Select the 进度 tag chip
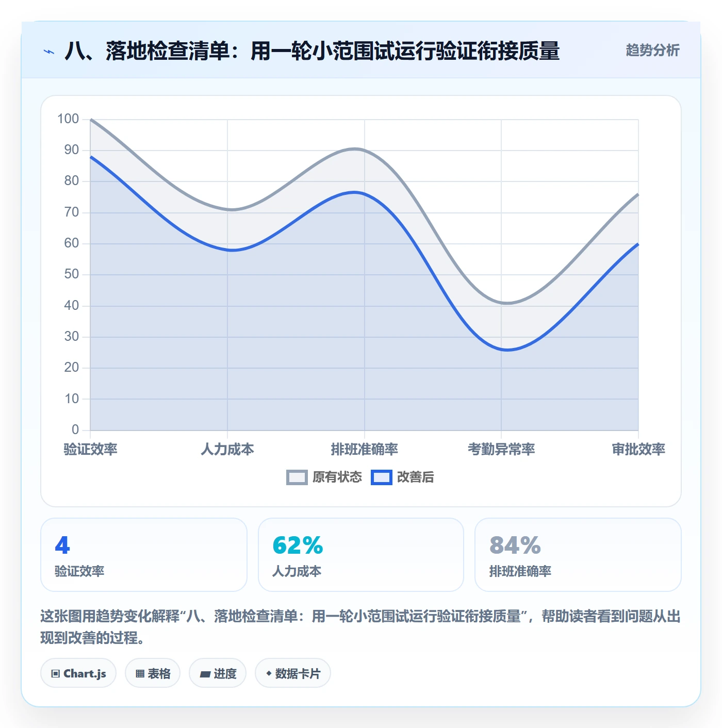Screen dimensions: 722x728 pyautogui.click(x=218, y=673)
